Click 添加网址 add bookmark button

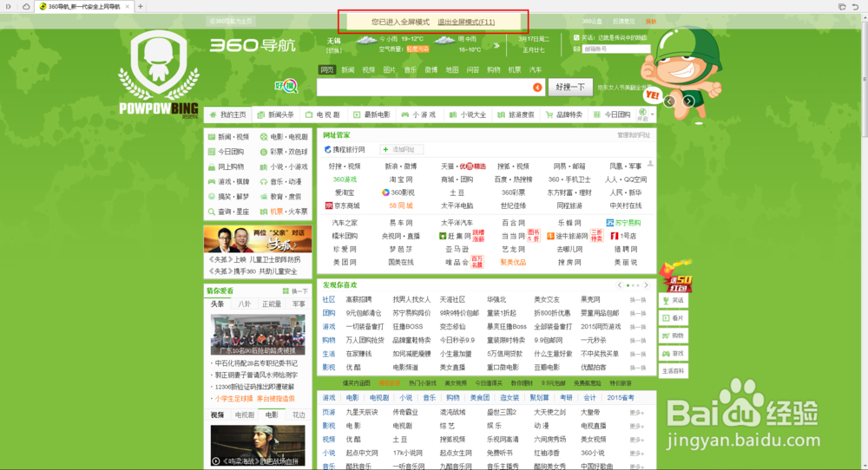401,149
